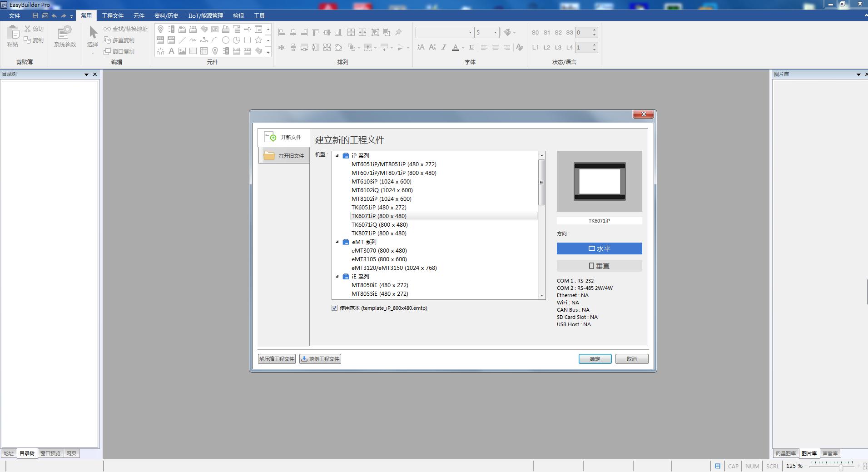This screenshot has height=472, width=868.
Task: Open the 目录树 panel options dropdown arrow
Action: [86, 74]
